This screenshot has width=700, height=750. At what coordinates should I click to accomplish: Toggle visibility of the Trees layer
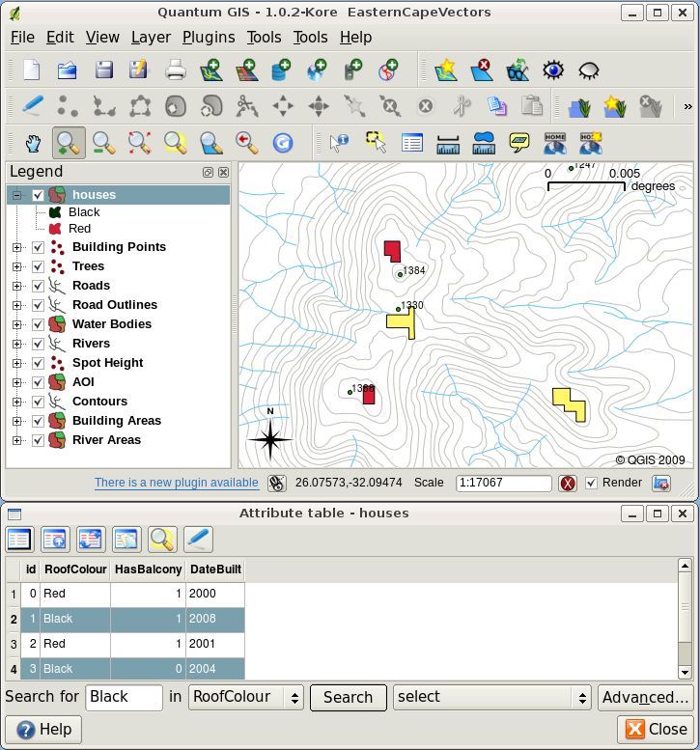38,266
